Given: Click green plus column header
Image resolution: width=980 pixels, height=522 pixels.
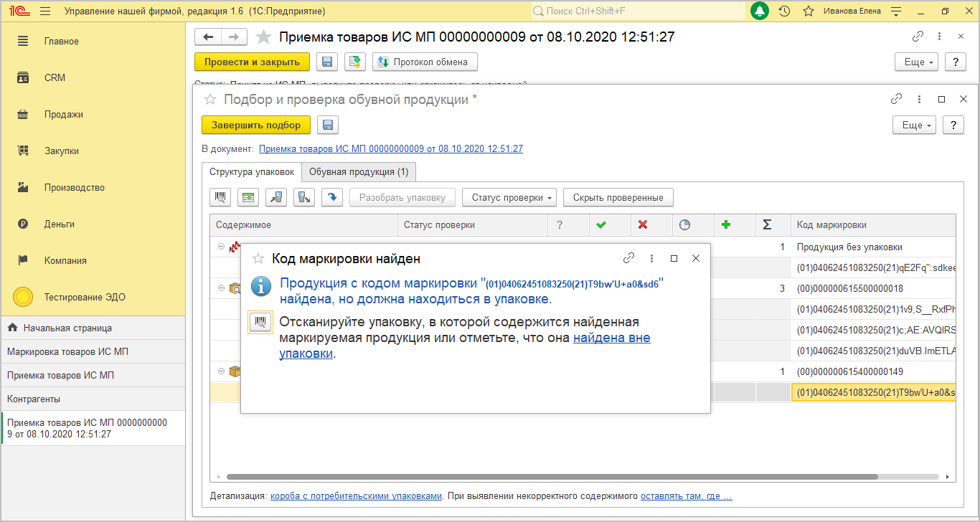Looking at the screenshot, I should pos(735,225).
